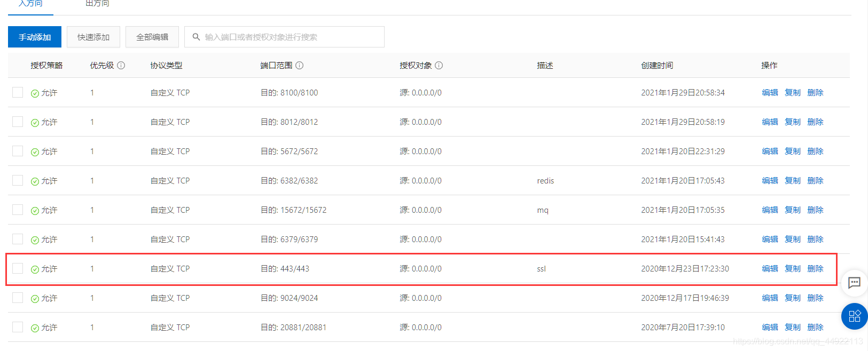Focus the port or authorization search field
The height and width of the screenshot is (351, 868).
click(284, 37)
